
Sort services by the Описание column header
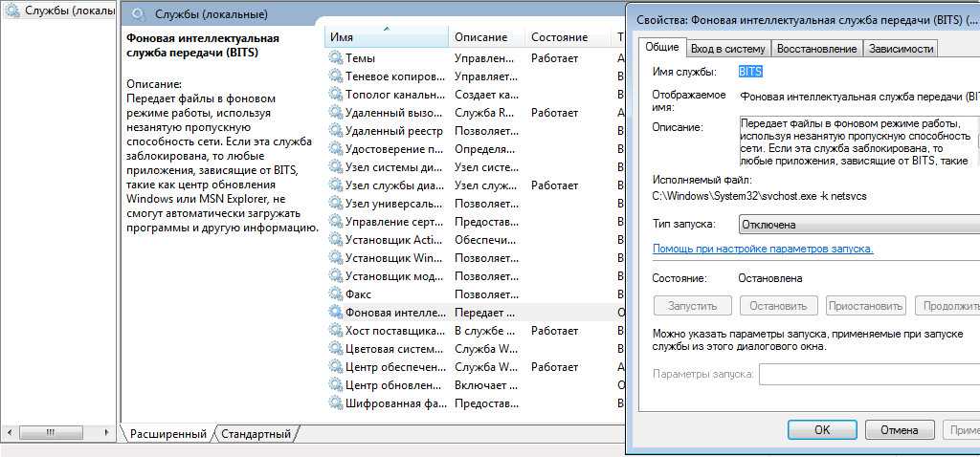[487, 37]
